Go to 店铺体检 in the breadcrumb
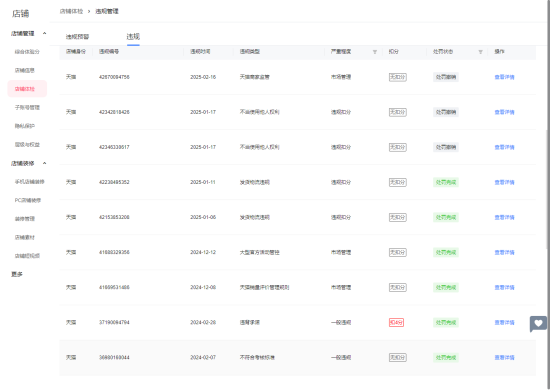This screenshot has height=391, width=550. pyautogui.click(x=71, y=11)
